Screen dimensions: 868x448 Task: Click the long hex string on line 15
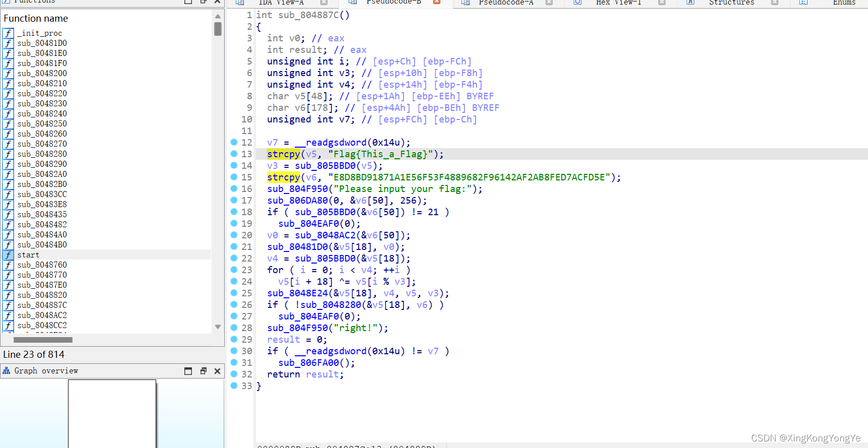[469, 177]
